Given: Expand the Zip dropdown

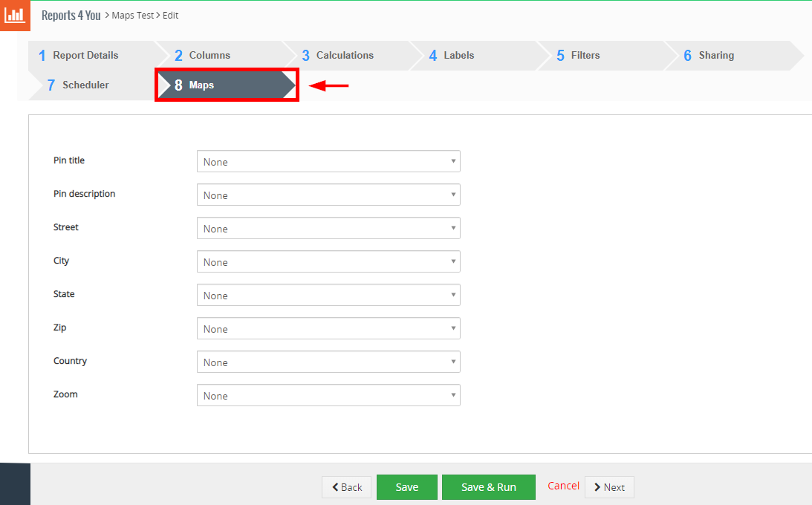Looking at the screenshot, I should point(328,329).
